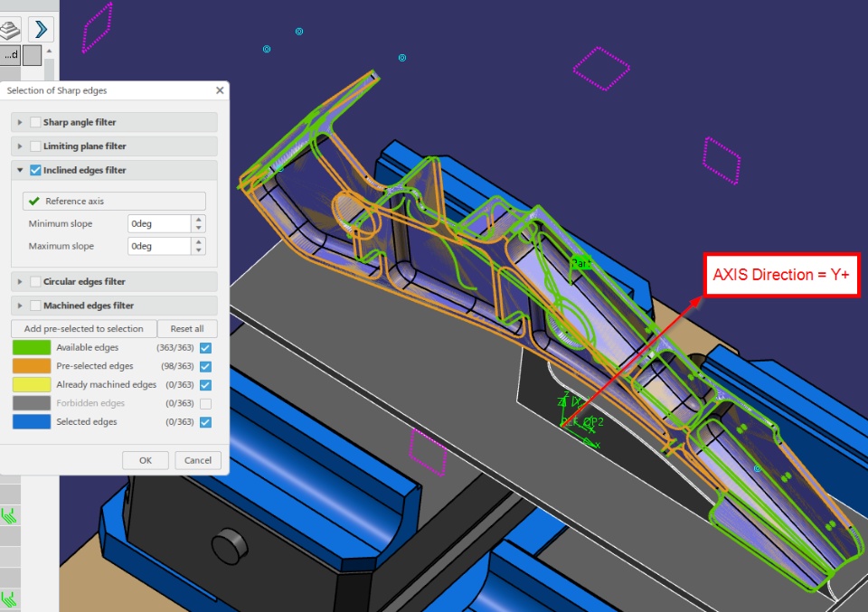Toggle Selected edges visibility checkbox
The image size is (868, 612).
coord(205,422)
